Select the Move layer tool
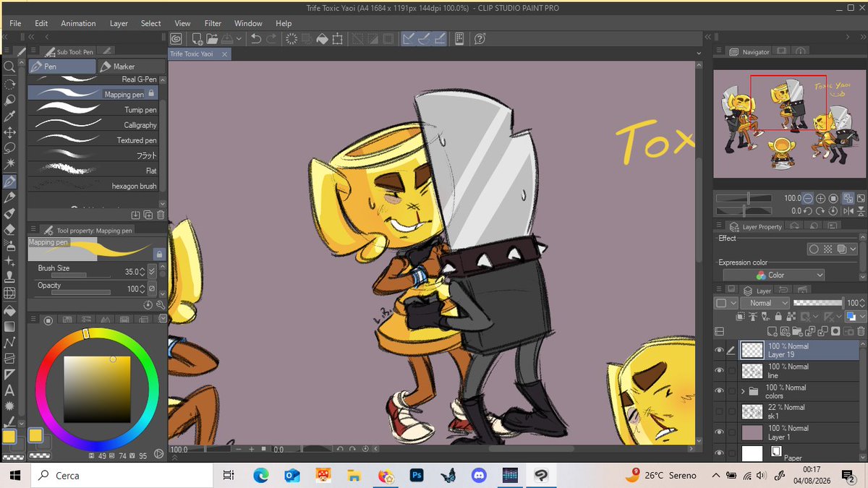The height and width of the screenshot is (488, 868). pyautogui.click(x=9, y=132)
